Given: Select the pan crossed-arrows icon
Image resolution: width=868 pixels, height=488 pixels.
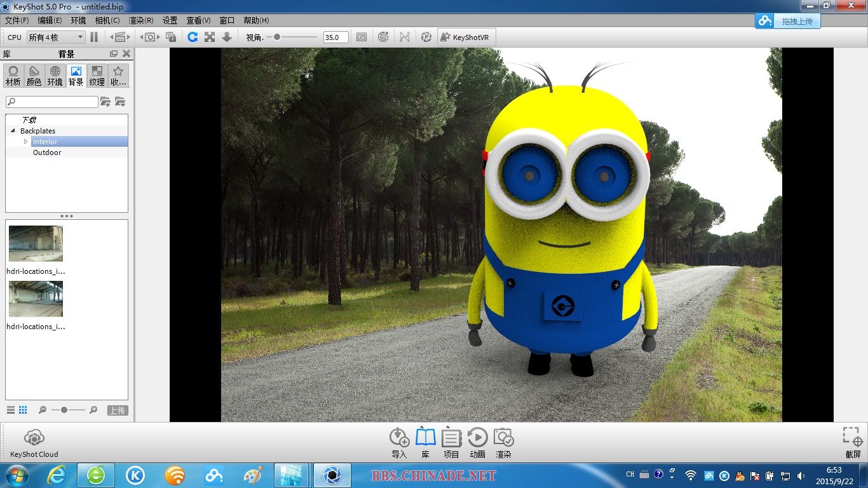Looking at the screenshot, I should [210, 37].
